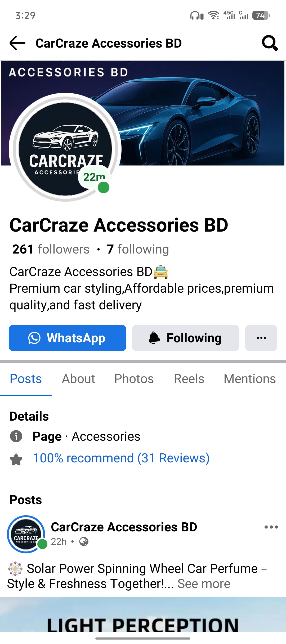Open the CarCraze profile picture story

click(65, 149)
